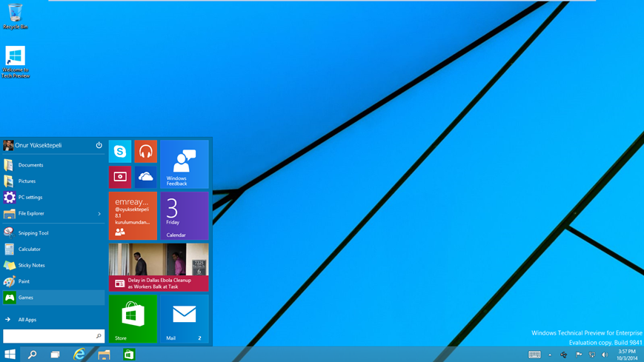The height and width of the screenshot is (362, 644).
Task: Click the volume speaker icon in tray
Action: click(x=605, y=355)
